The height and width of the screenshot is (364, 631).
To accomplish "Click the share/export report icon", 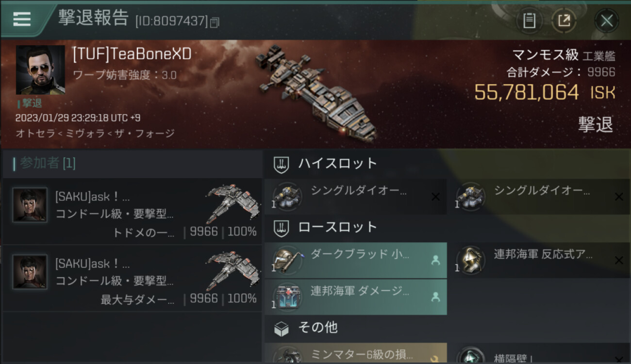I will [564, 20].
